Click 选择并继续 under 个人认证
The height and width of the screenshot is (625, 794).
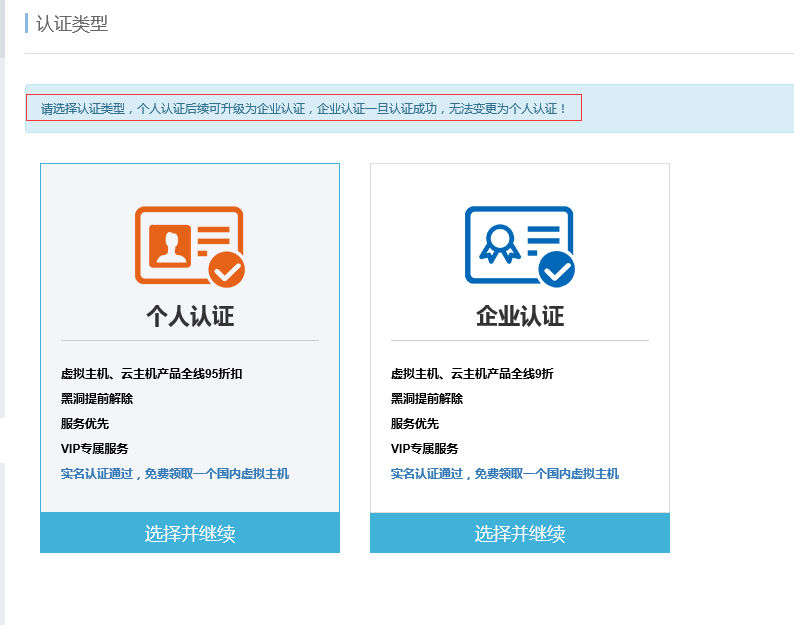190,532
